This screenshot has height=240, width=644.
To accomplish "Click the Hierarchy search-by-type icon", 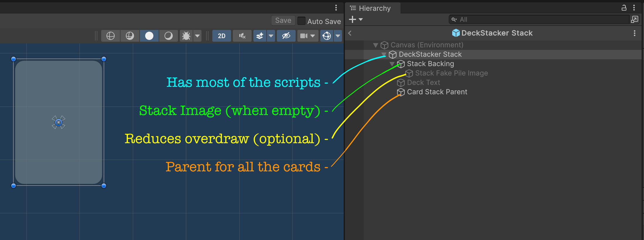I will click(x=634, y=19).
